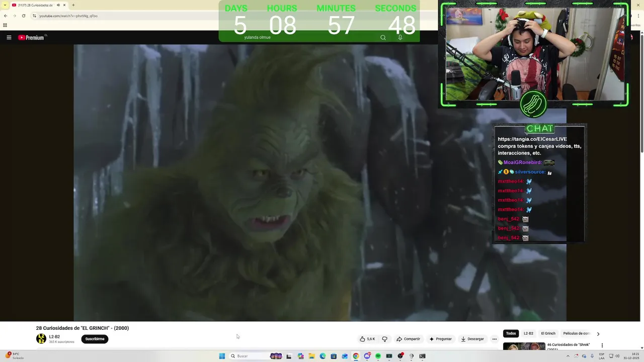The height and width of the screenshot is (362, 644).
Task: Open the L2-B2 channel name link
Action: tap(54, 337)
